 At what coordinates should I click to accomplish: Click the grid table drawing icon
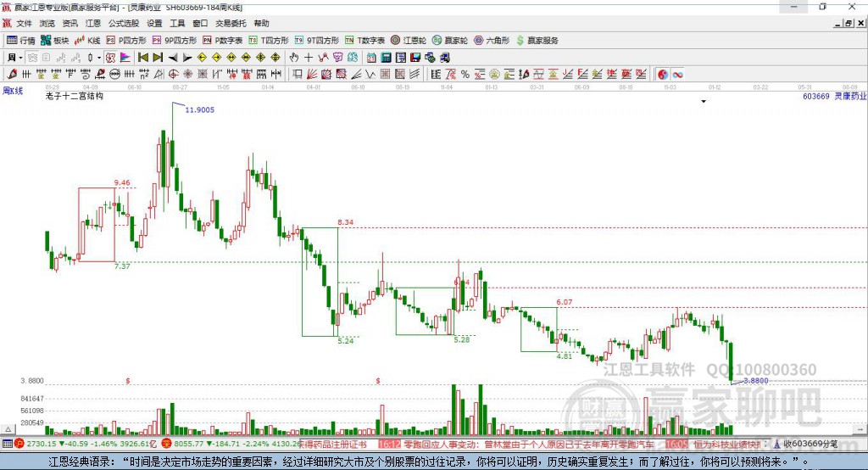[x=386, y=75]
